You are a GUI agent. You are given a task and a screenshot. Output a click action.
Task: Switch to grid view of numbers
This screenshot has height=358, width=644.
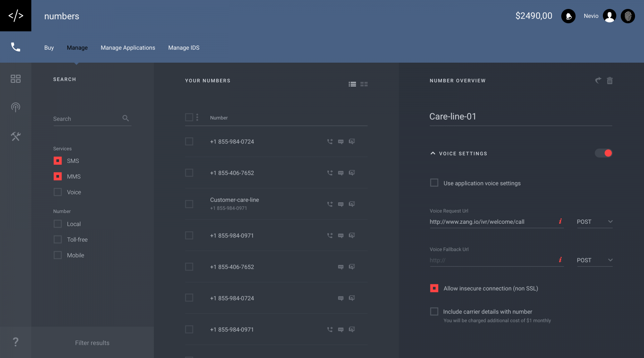tap(364, 84)
